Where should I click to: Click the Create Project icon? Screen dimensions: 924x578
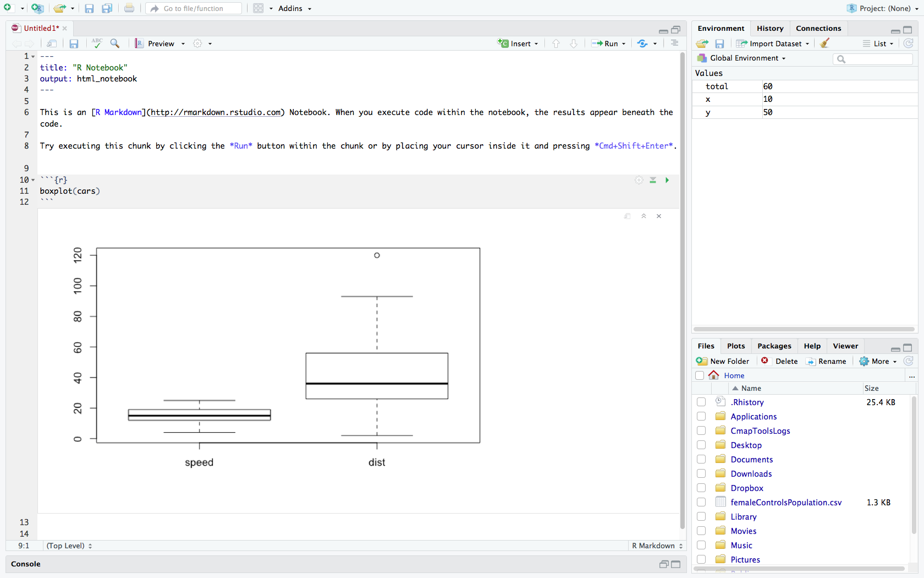pos(37,8)
